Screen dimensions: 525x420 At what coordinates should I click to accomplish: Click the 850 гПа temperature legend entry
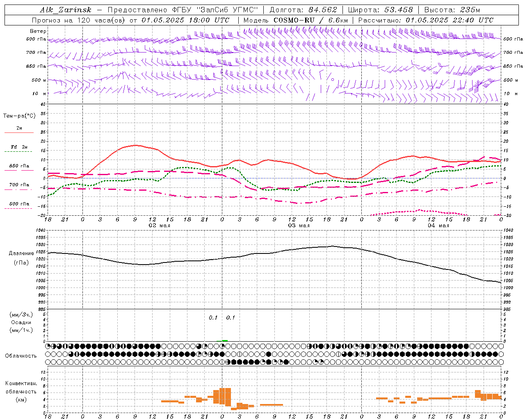coord(19,166)
